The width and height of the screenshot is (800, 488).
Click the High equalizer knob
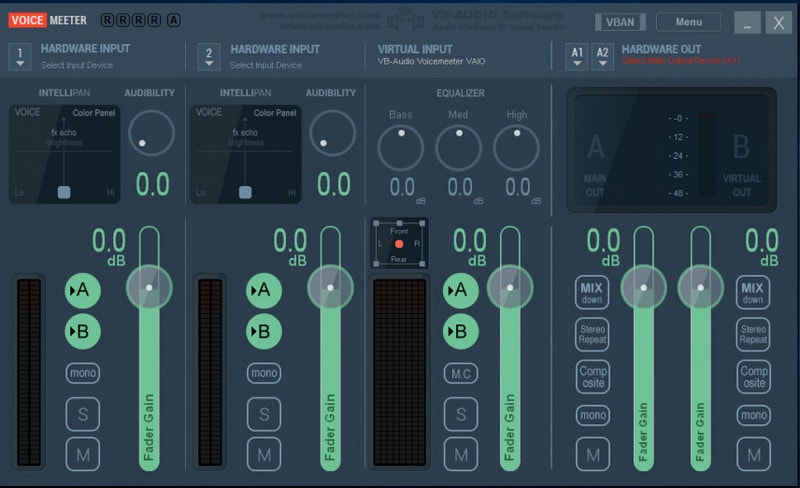click(x=516, y=148)
